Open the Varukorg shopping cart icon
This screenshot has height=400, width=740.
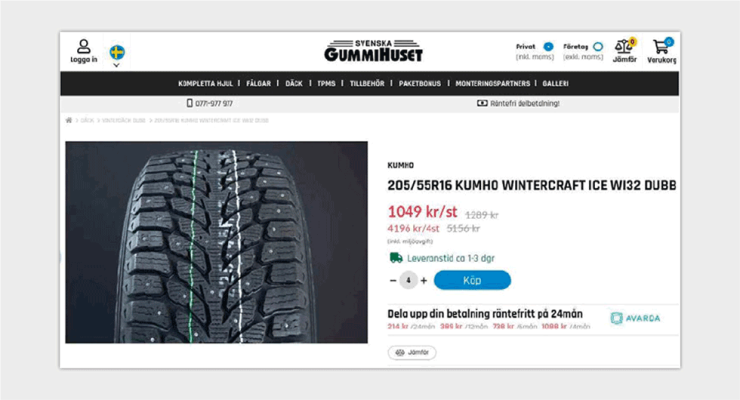coord(661,47)
